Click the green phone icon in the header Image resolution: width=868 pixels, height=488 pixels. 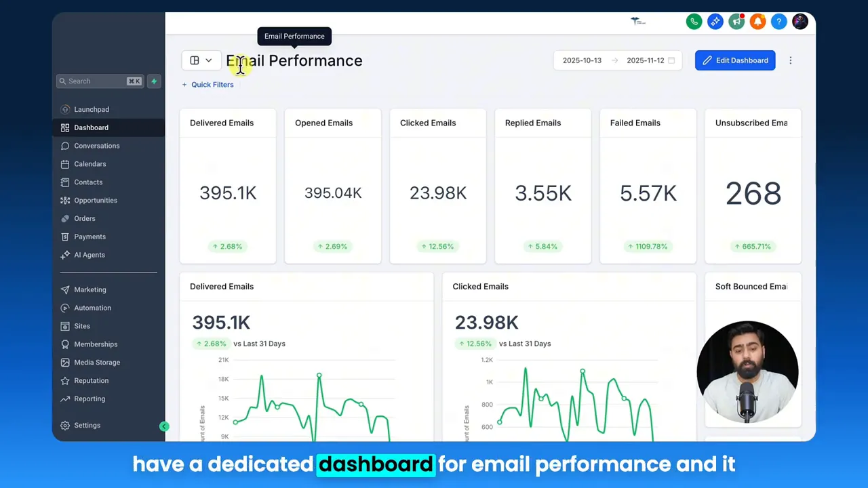pos(694,22)
